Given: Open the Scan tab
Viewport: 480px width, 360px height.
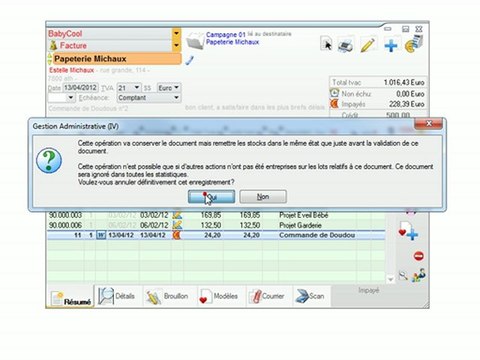Looking at the screenshot, I should click(311, 296).
